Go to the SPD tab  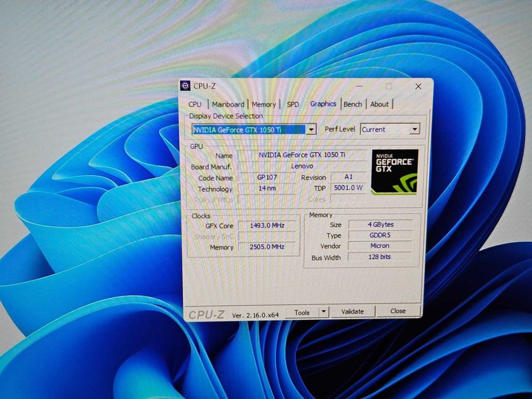293,104
